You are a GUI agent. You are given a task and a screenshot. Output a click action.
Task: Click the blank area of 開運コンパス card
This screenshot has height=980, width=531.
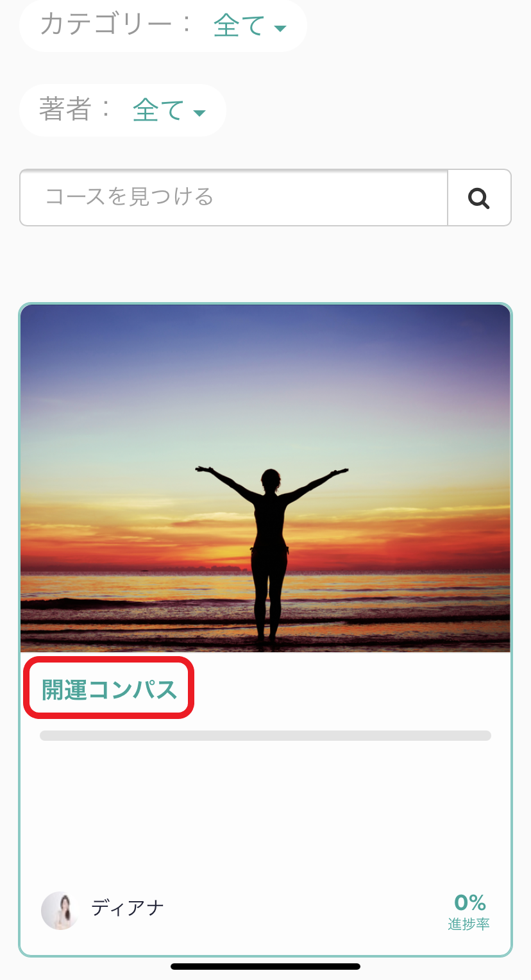[265, 815]
